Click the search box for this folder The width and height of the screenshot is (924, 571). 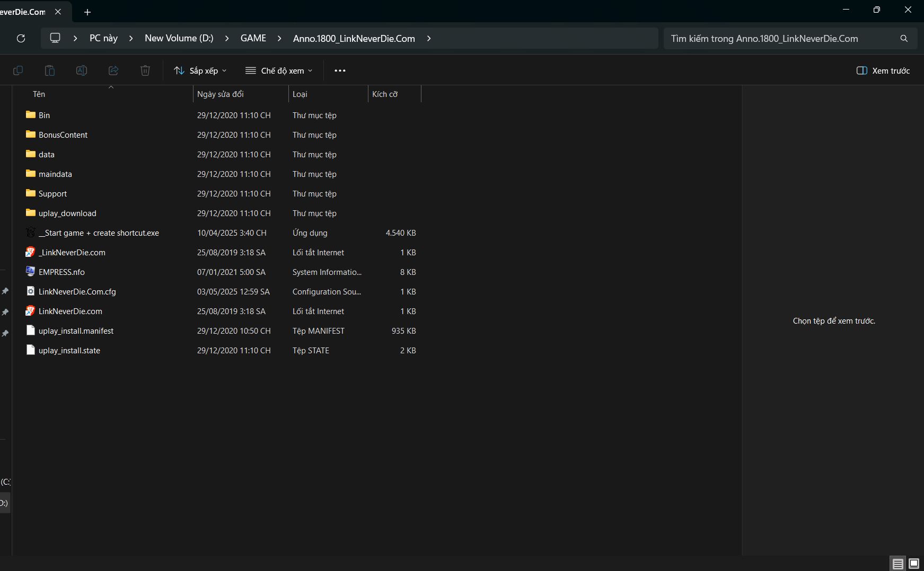coord(779,38)
